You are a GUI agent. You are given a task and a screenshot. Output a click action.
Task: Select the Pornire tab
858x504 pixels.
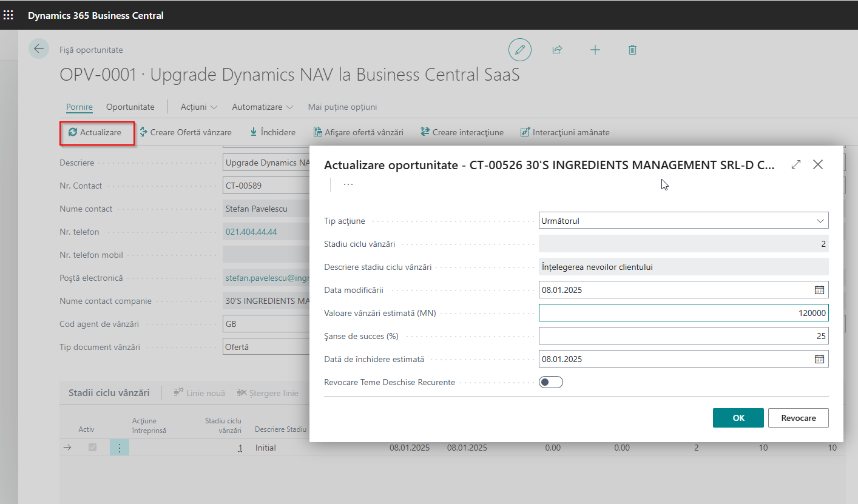pos(79,107)
